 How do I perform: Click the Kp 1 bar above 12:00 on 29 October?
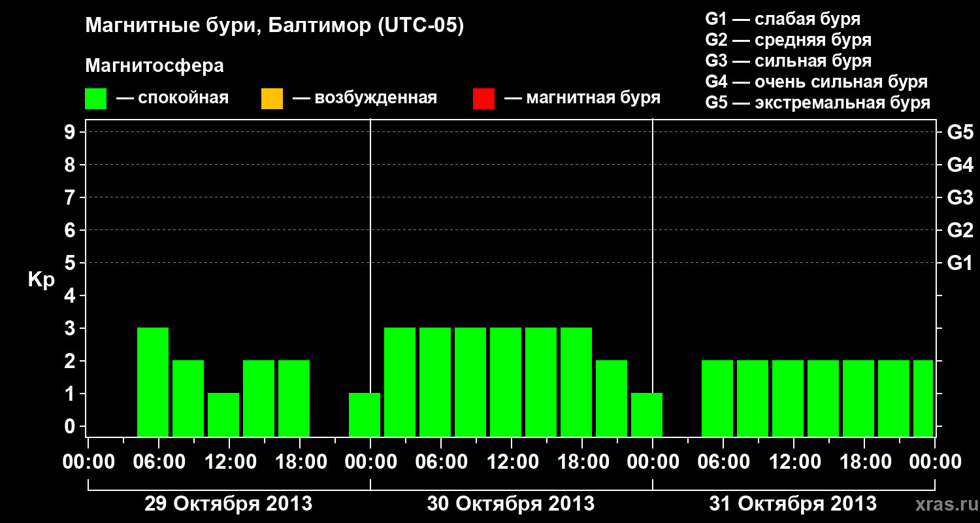[x=223, y=414]
